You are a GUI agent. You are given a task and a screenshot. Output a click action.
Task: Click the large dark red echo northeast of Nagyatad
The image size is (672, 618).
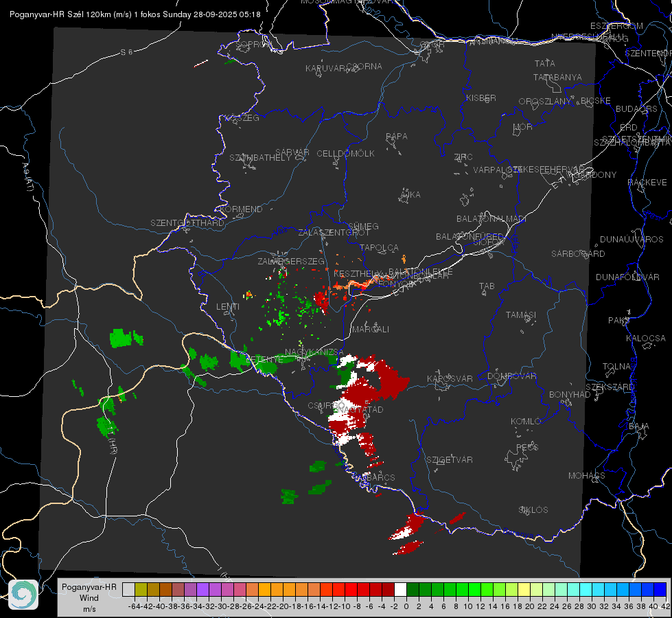tap(391, 380)
